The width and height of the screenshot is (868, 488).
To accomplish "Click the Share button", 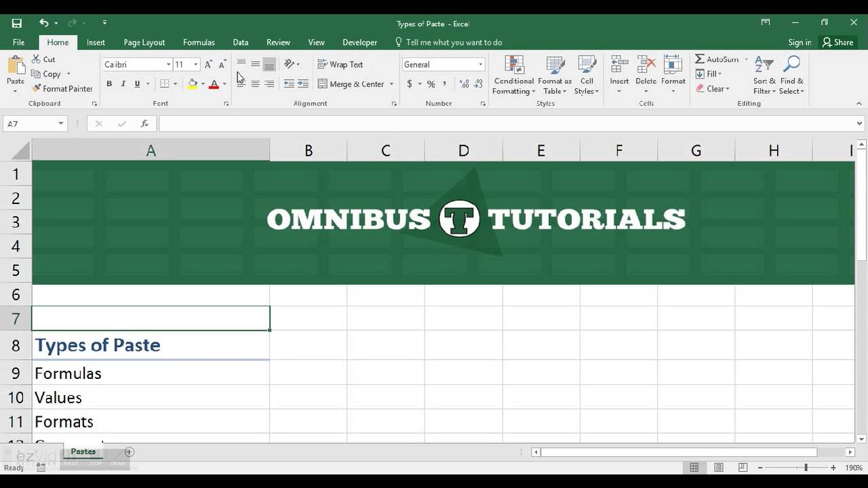I will (x=837, y=42).
